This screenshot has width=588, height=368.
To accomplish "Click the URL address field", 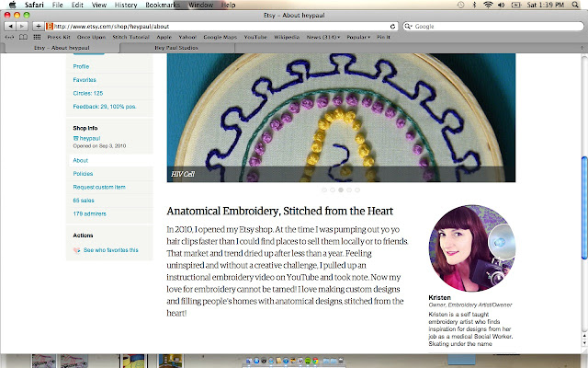I will point(221,27).
